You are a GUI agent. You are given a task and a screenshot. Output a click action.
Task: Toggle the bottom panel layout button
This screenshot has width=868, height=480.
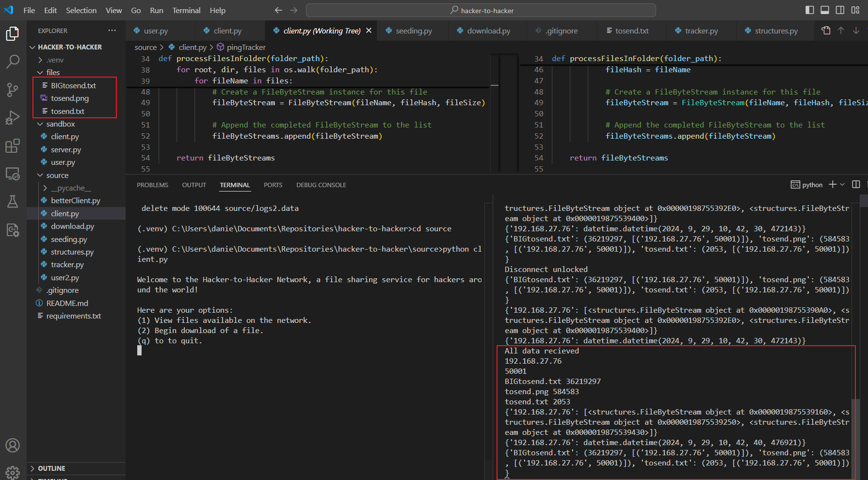point(824,10)
